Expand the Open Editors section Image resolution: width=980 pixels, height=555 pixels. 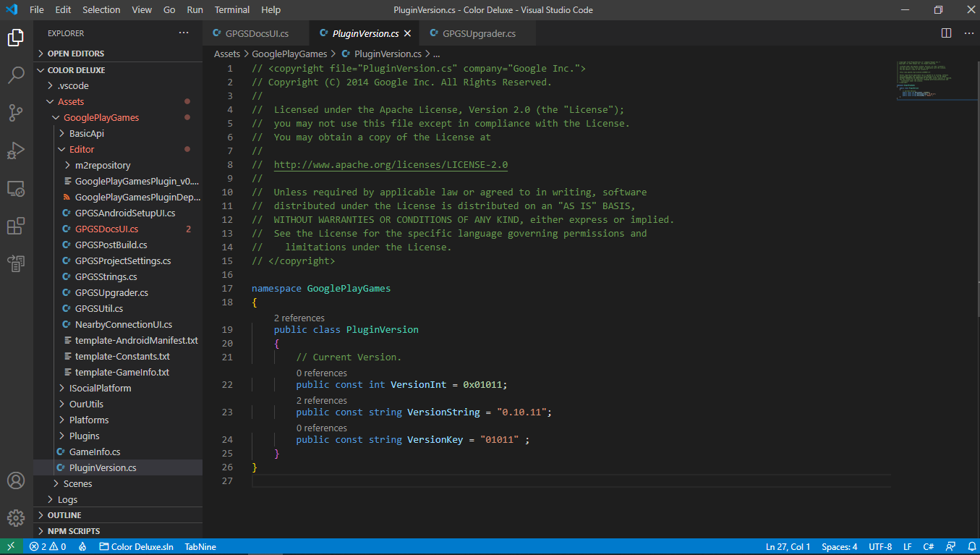(x=118, y=54)
